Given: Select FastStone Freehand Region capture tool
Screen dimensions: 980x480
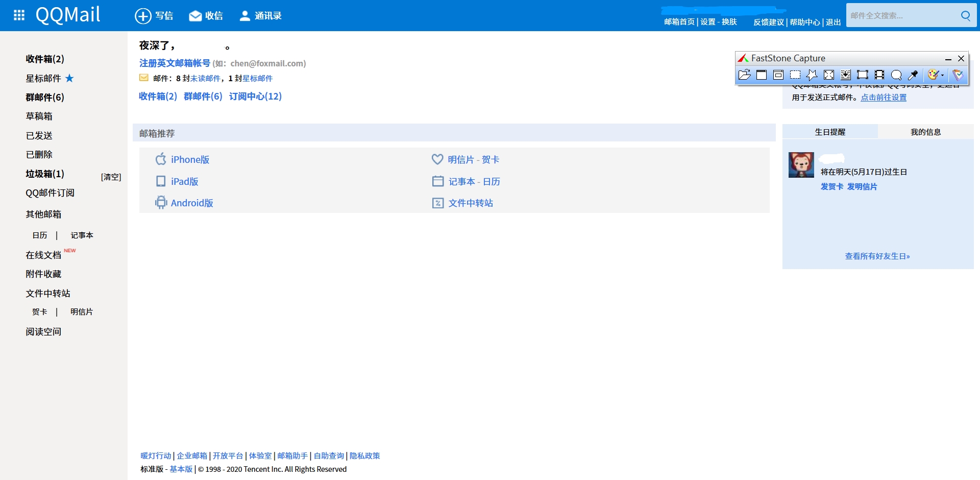Looking at the screenshot, I should (812, 75).
